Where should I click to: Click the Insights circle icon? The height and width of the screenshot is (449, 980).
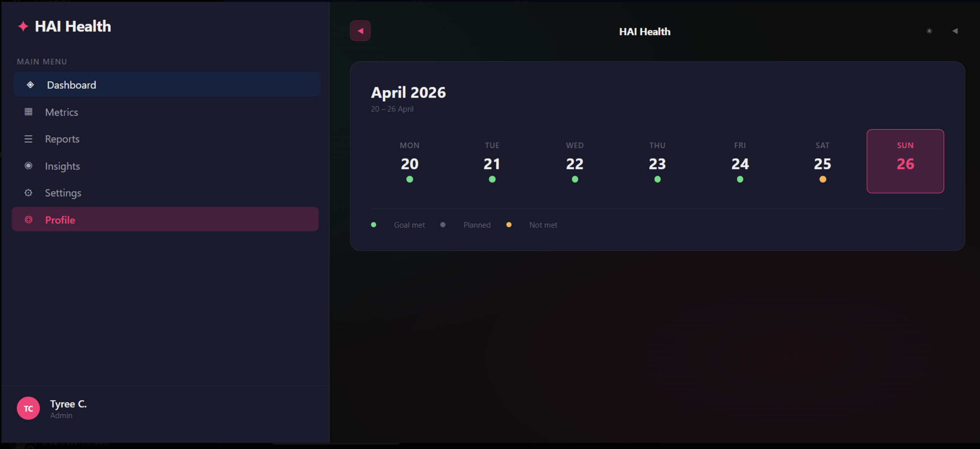[x=29, y=165]
